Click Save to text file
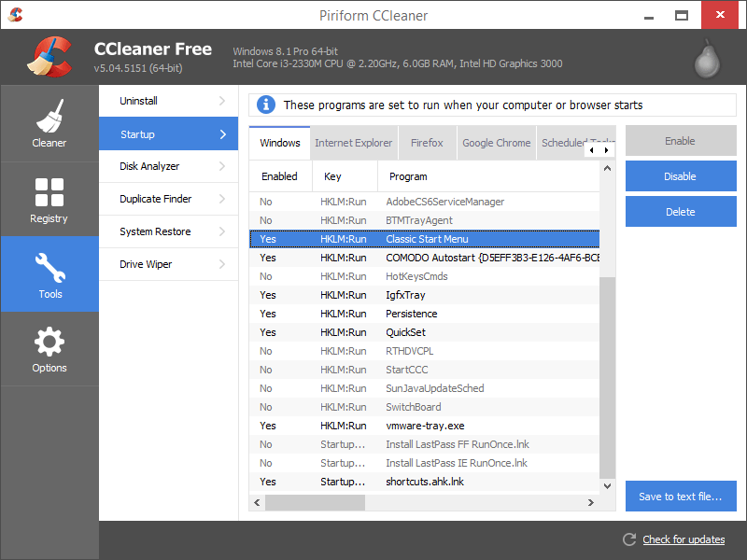Viewport: 747px width, 560px height. (681, 496)
